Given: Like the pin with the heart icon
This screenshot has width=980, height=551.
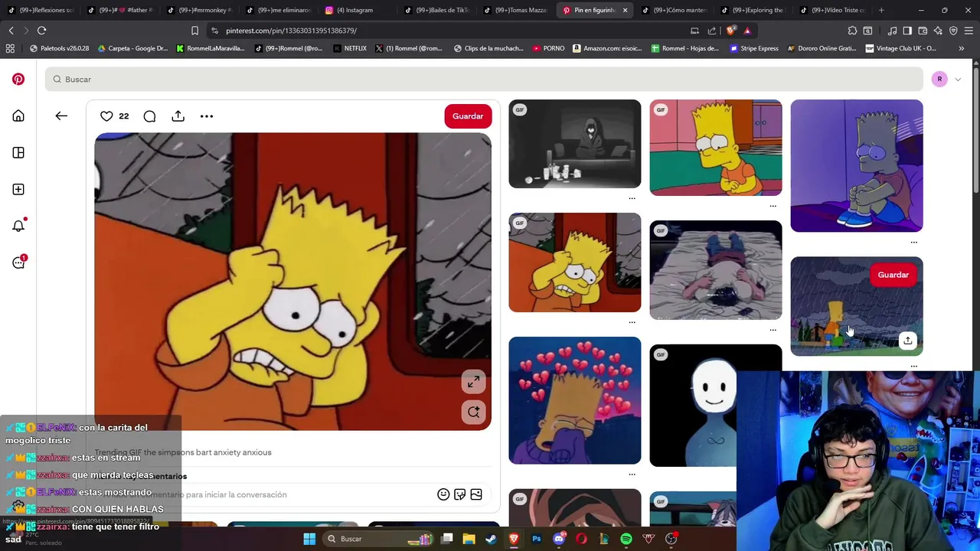Looking at the screenshot, I should tap(106, 116).
